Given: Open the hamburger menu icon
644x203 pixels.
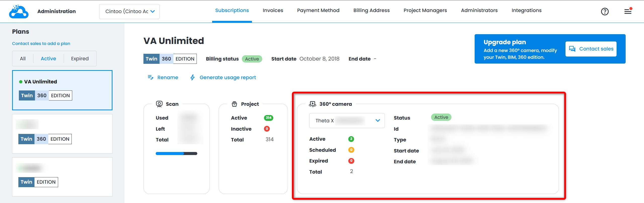Looking at the screenshot, I should (x=628, y=12).
